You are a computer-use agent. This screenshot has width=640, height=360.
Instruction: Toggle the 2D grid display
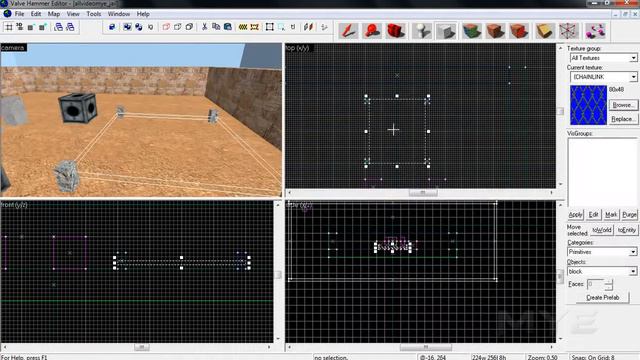pyautogui.click(x=8, y=27)
